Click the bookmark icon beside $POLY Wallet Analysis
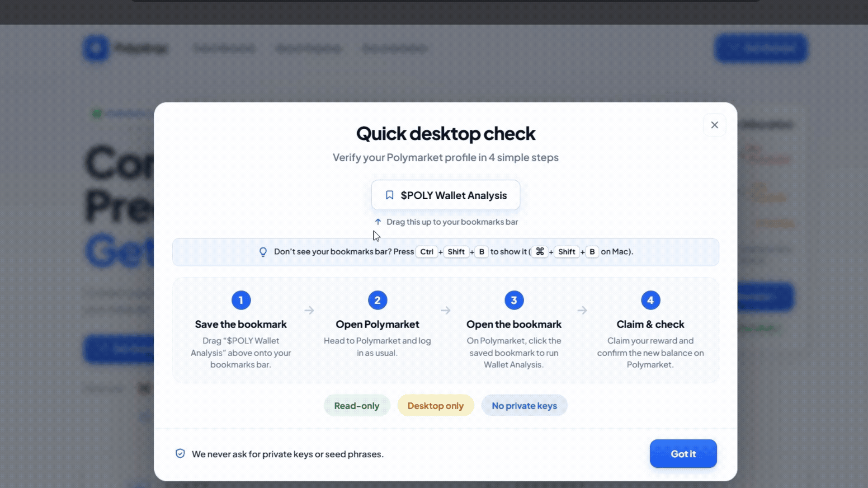Image resolution: width=868 pixels, height=488 pixels. (x=389, y=195)
